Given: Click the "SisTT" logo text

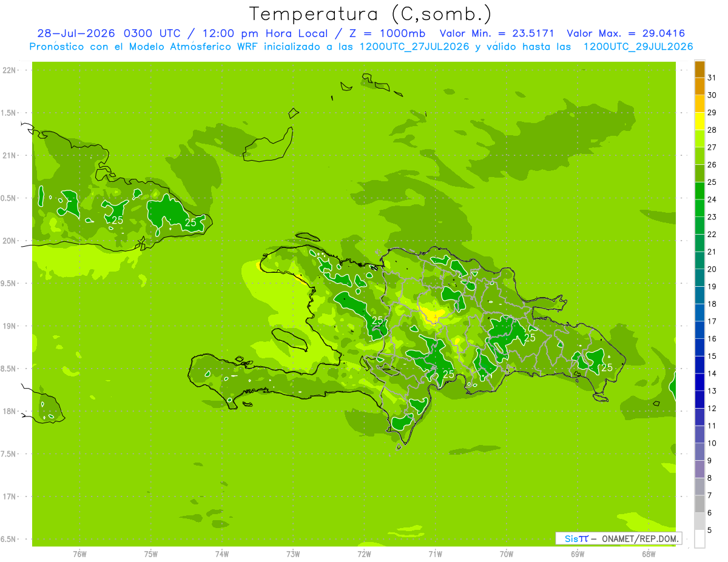Looking at the screenshot, I should 576,538.
